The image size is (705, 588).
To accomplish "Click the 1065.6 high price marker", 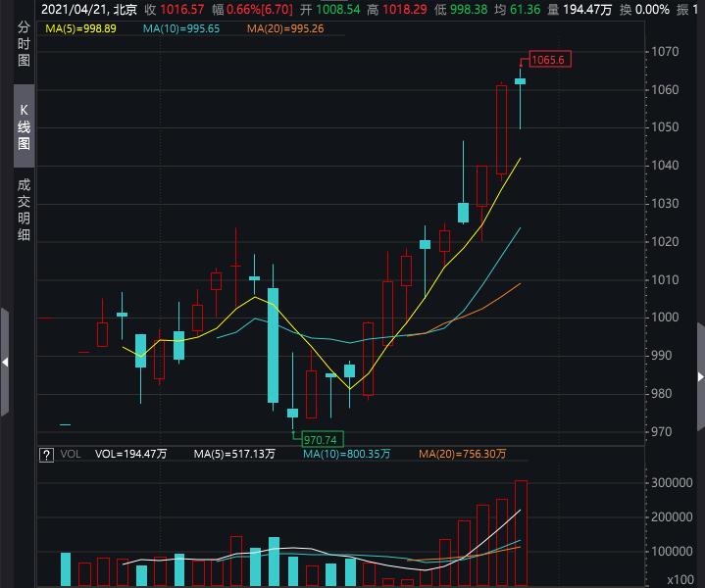I will [x=550, y=60].
